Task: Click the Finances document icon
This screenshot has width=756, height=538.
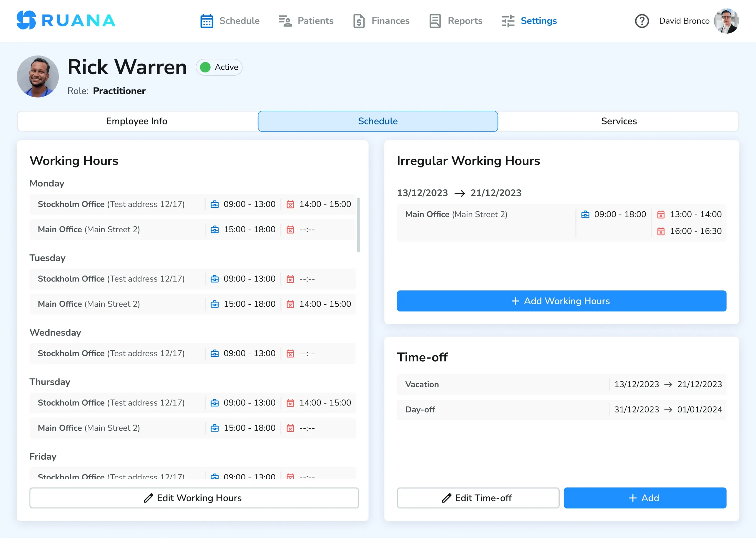Action: [x=359, y=21]
